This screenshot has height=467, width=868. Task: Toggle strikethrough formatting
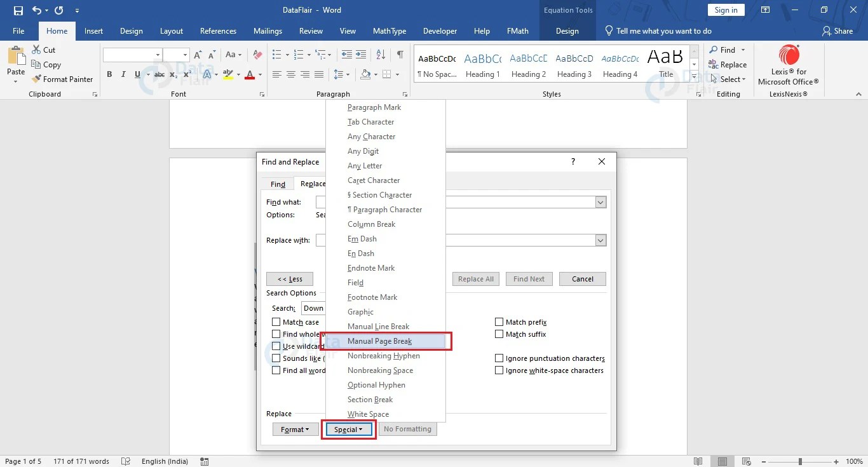coord(158,74)
